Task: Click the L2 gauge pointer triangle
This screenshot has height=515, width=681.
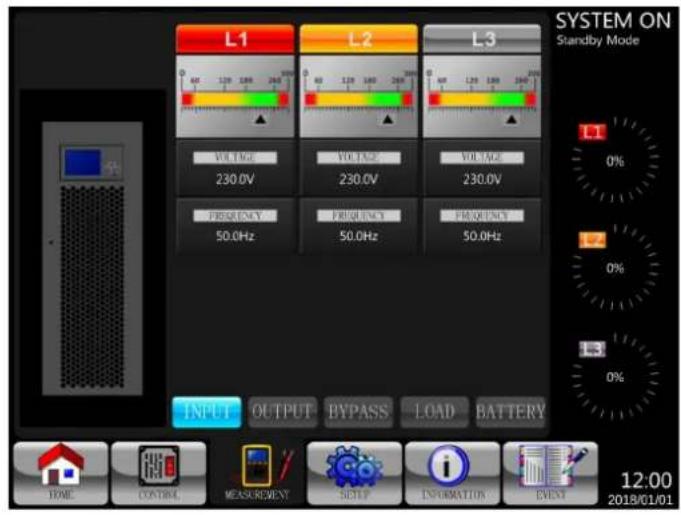Action: point(388,119)
